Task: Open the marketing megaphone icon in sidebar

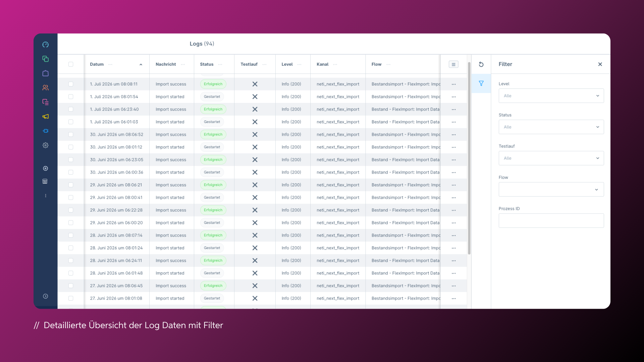Action: (46, 117)
